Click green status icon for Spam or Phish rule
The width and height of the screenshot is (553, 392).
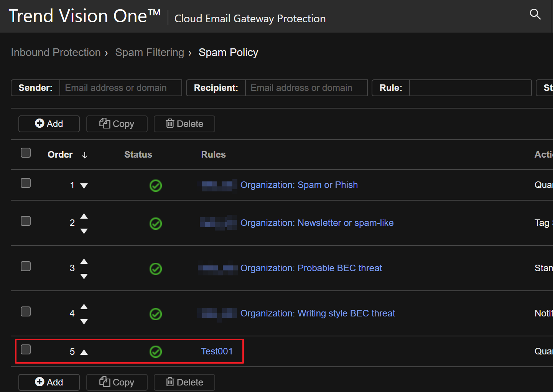[155, 186]
